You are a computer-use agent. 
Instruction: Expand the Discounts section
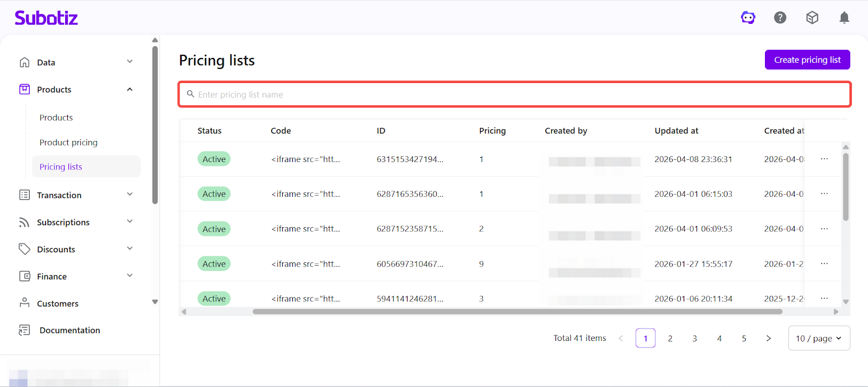pos(130,249)
